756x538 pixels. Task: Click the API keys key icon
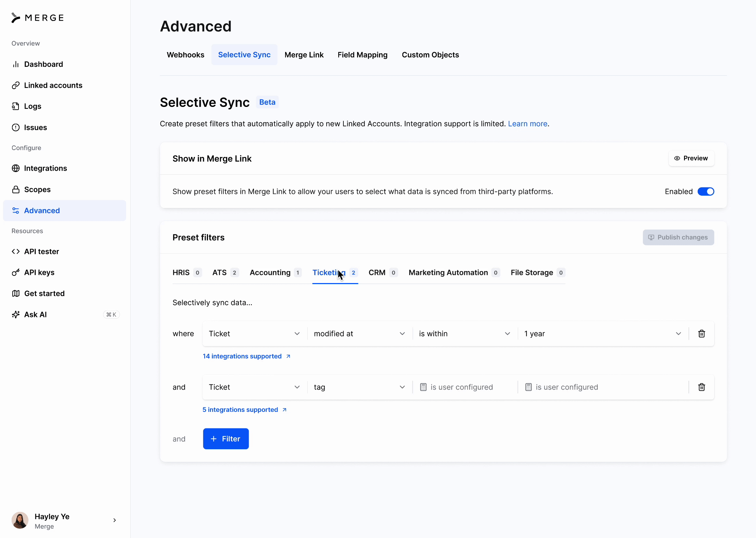[x=16, y=272]
